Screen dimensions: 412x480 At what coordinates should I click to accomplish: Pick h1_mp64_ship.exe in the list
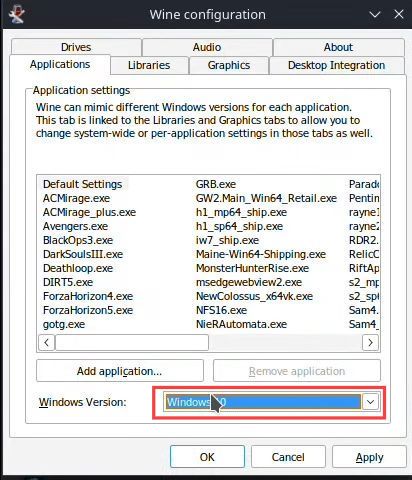point(241,212)
